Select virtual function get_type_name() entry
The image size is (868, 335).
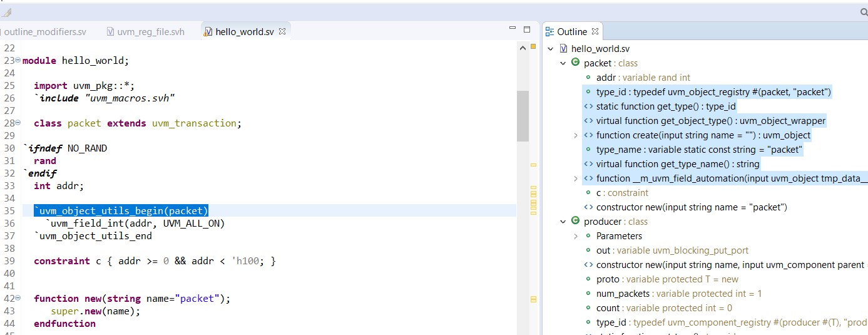coord(678,164)
